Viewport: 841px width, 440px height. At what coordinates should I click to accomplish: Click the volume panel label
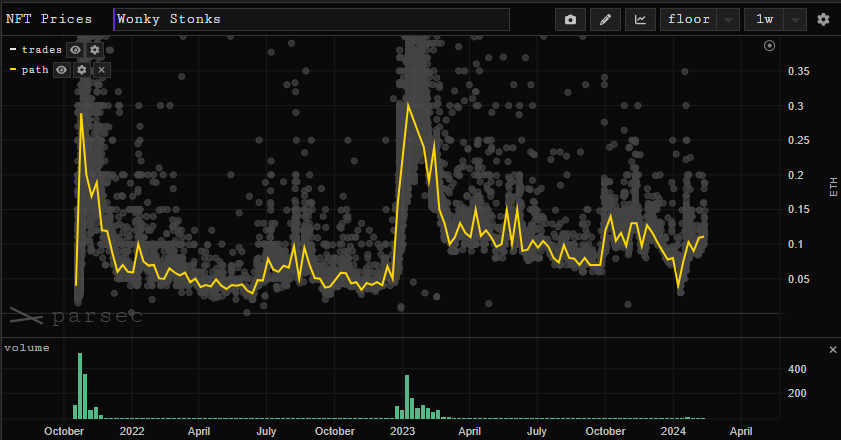click(27, 348)
